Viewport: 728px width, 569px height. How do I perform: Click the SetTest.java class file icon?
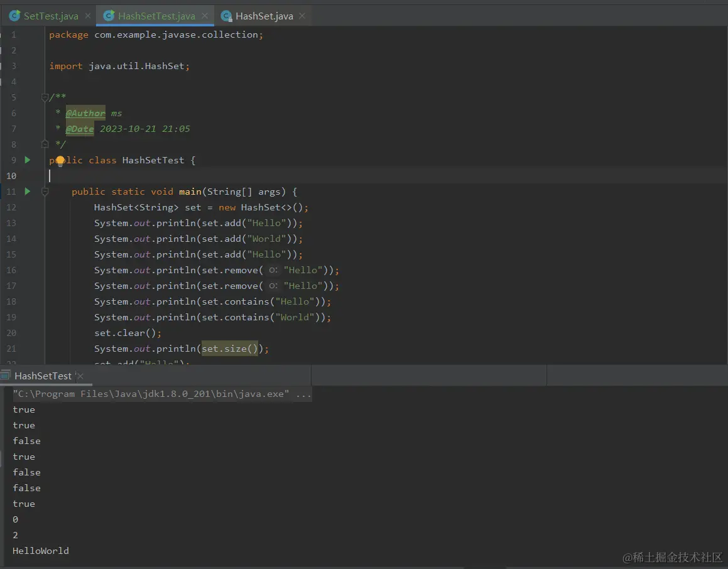point(15,16)
